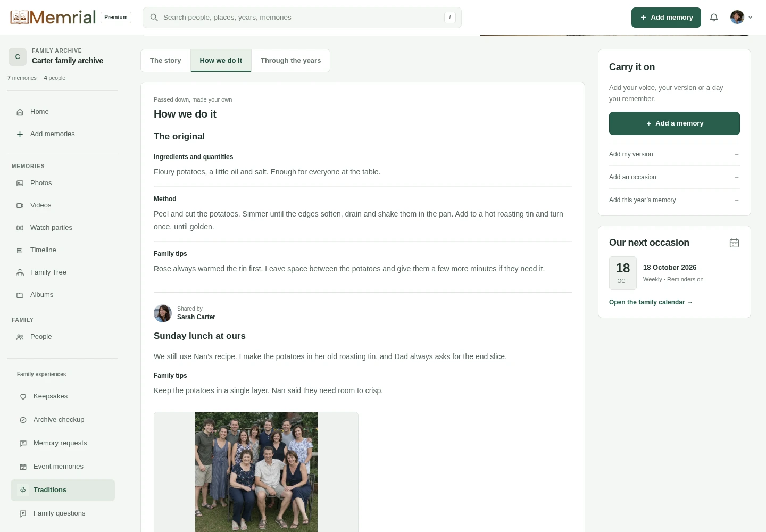The height and width of the screenshot is (532, 766).
Task: Click the Add memory button in the header
Action: click(x=666, y=18)
